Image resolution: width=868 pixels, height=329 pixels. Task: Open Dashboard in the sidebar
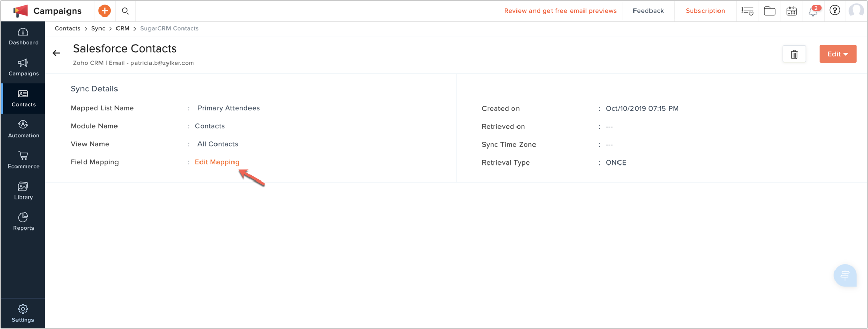click(x=23, y=37)
